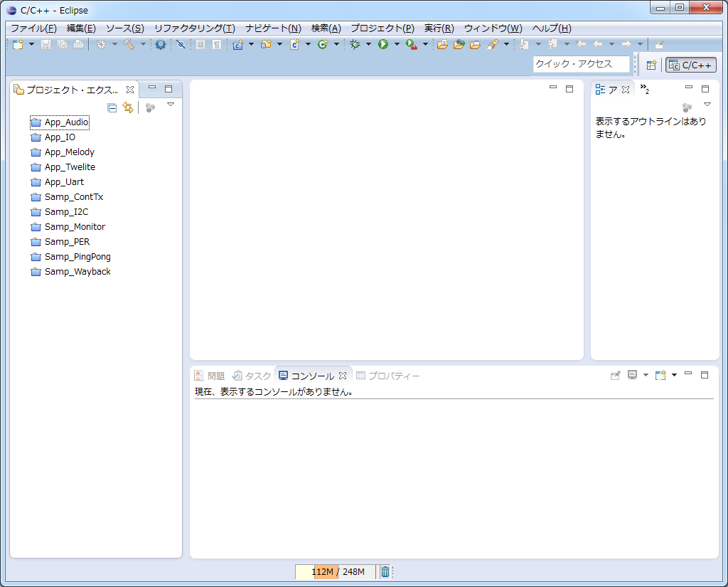Open the ファイル(F) menu
The height and width of the screenshot is (587, 728).
point(33,28)
